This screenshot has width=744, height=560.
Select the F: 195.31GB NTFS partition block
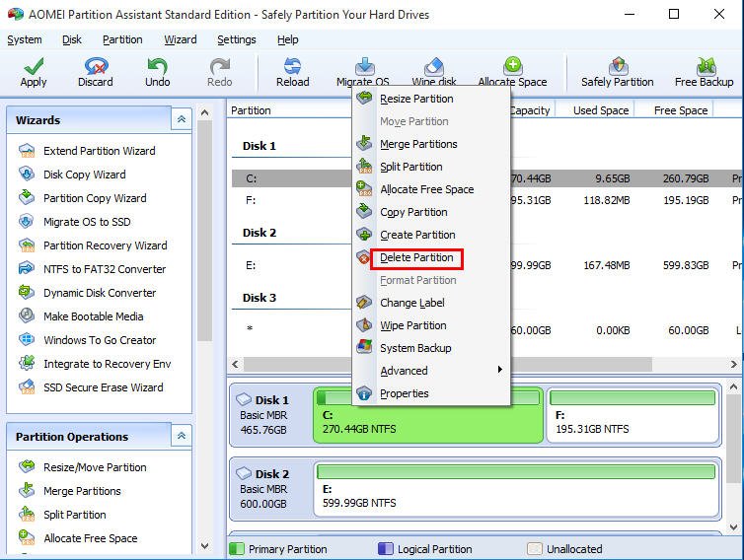click(x=632, y=415)
